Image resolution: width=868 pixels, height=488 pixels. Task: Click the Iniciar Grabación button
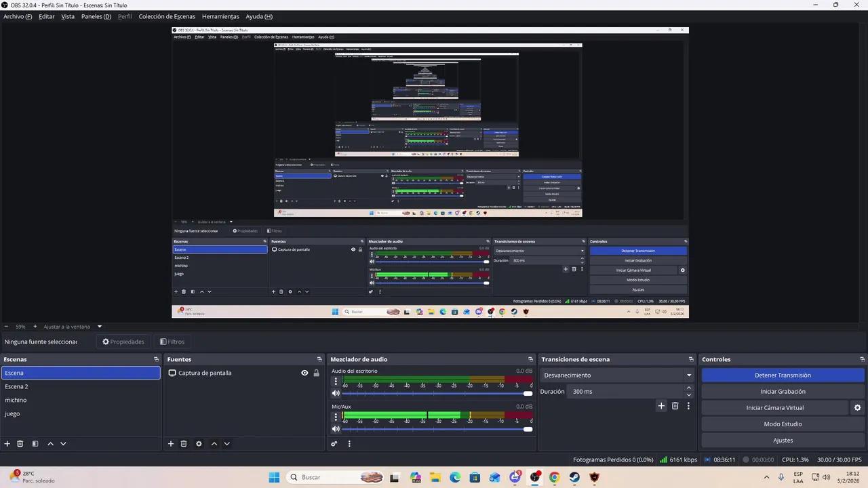click(x=783, y=391)
